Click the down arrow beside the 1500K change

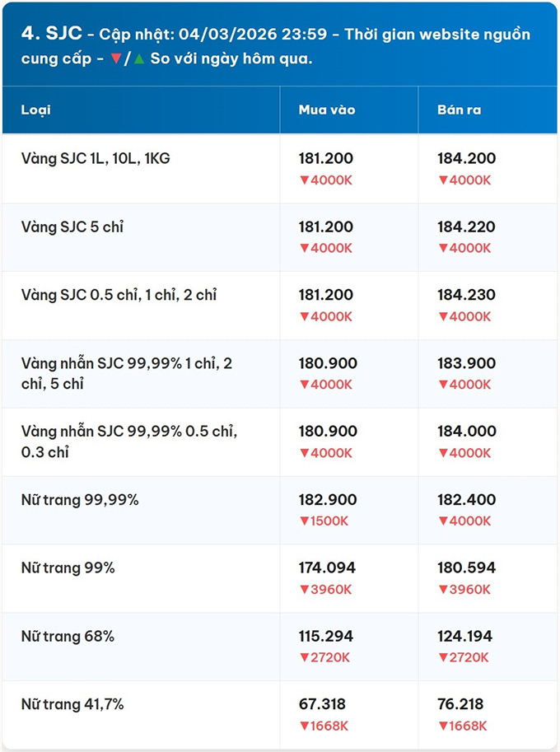(303, 521)
